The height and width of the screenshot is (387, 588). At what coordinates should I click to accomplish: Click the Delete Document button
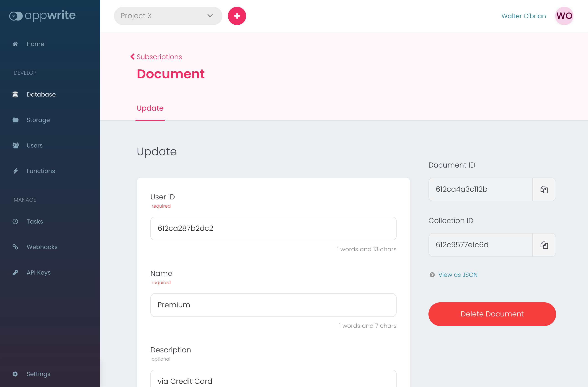click(492, 314)
